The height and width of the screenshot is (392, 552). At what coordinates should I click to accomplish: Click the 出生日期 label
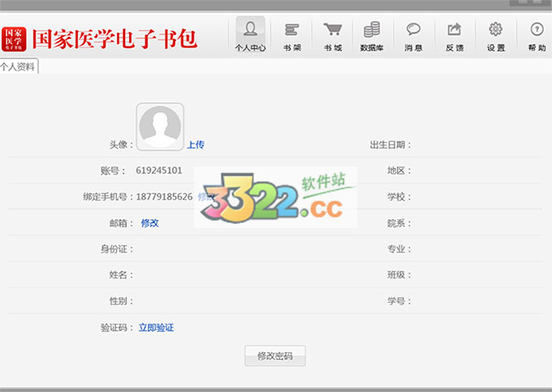[390, 144]
